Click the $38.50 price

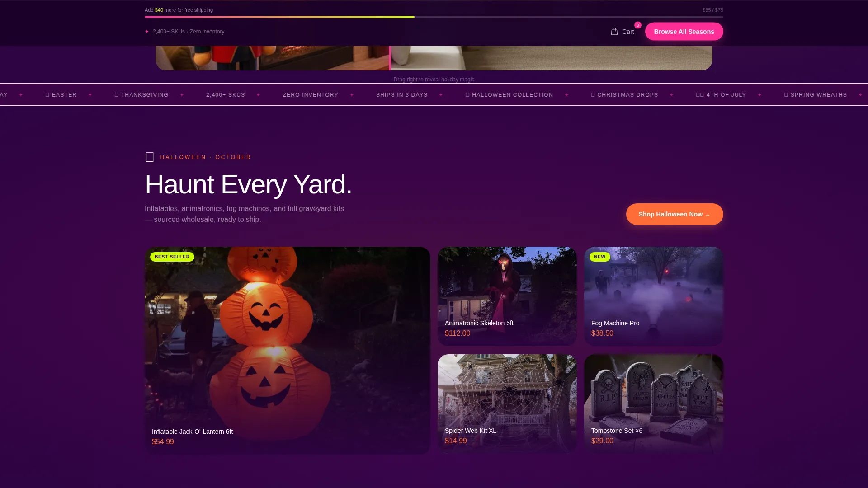click(x=602, y=333)
